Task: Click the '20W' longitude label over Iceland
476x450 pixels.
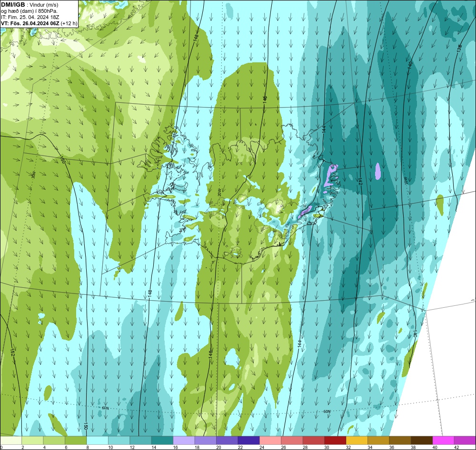Action: tap(219, 192)
